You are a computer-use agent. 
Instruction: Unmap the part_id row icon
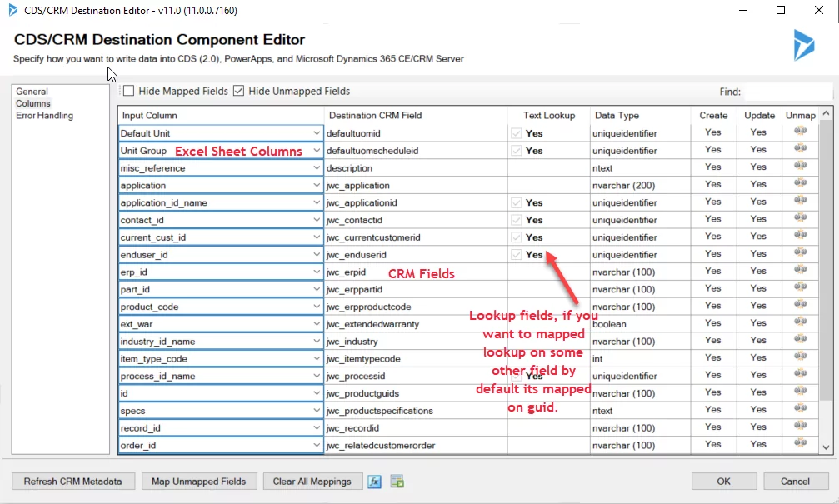point(801,287)
